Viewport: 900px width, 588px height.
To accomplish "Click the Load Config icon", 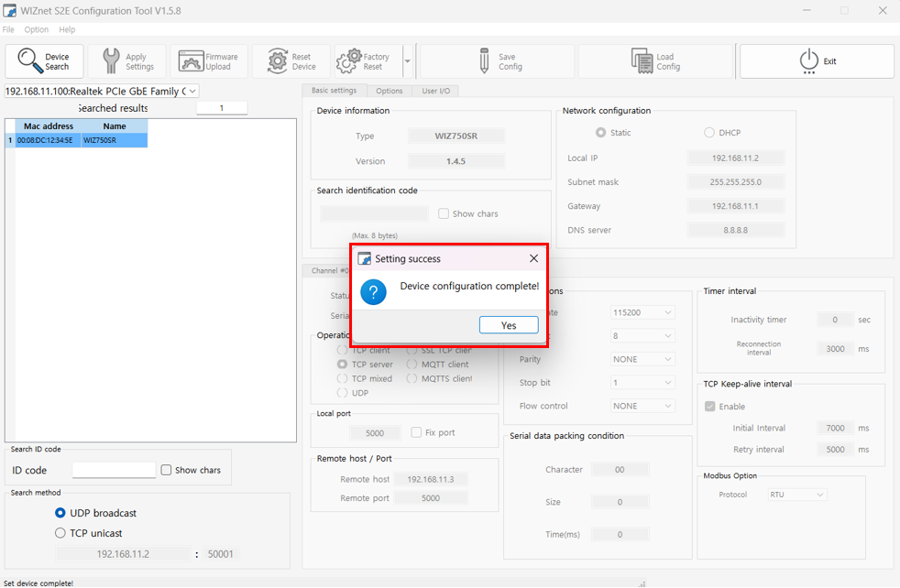I will pyautogui.click(x=642, y=61).
